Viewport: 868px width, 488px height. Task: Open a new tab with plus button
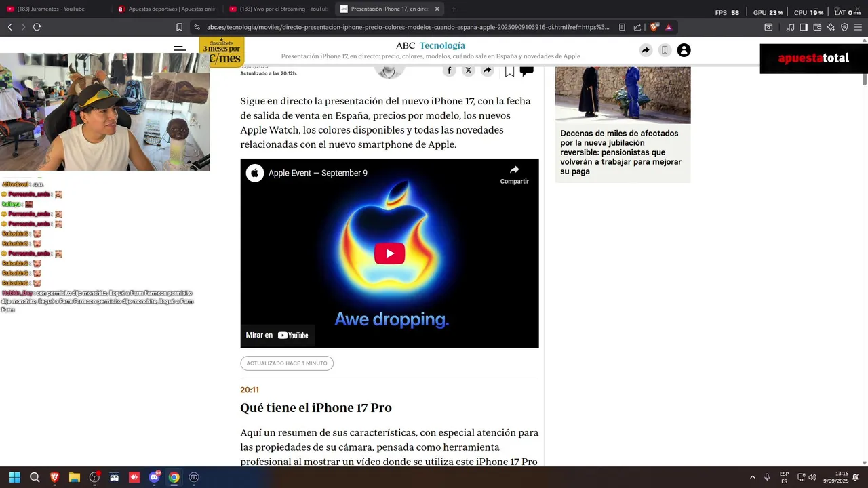[x=454, y=9]
